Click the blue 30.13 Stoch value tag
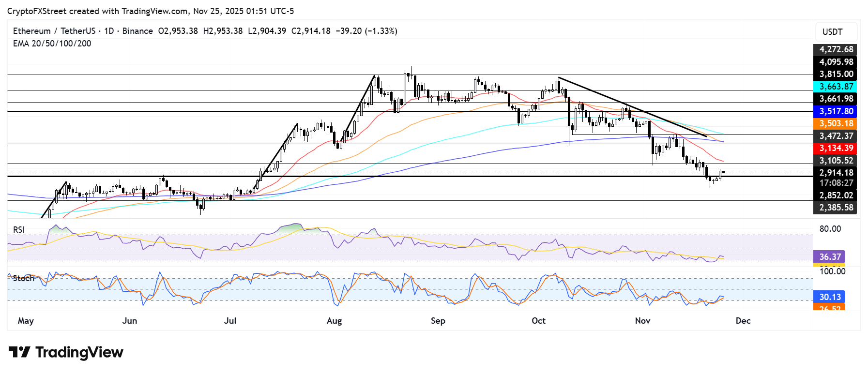Image resolution: width=868 pixels, height=374 pixels. (829, 297)
